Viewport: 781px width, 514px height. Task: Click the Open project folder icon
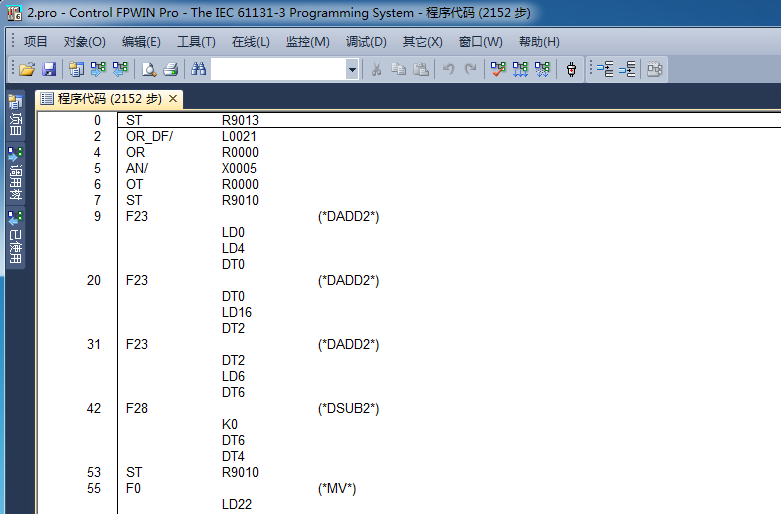point(27,69)
